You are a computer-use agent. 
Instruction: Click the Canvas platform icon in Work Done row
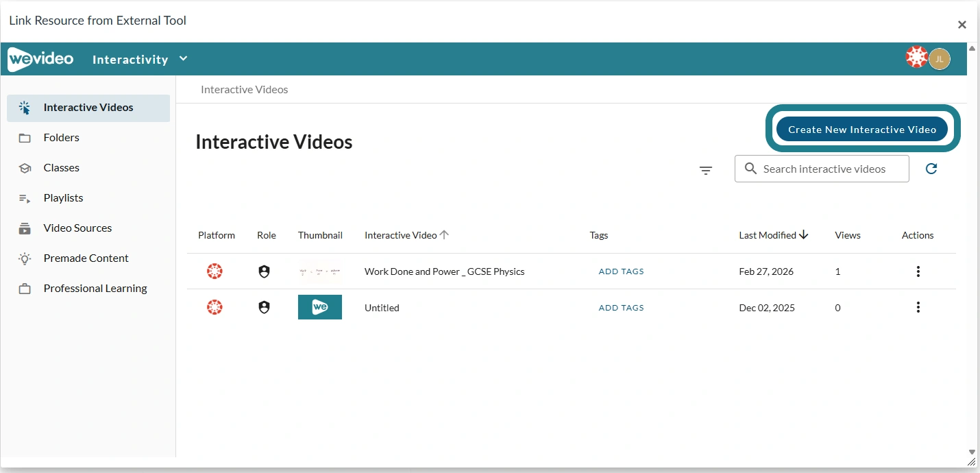coord(215,271)
